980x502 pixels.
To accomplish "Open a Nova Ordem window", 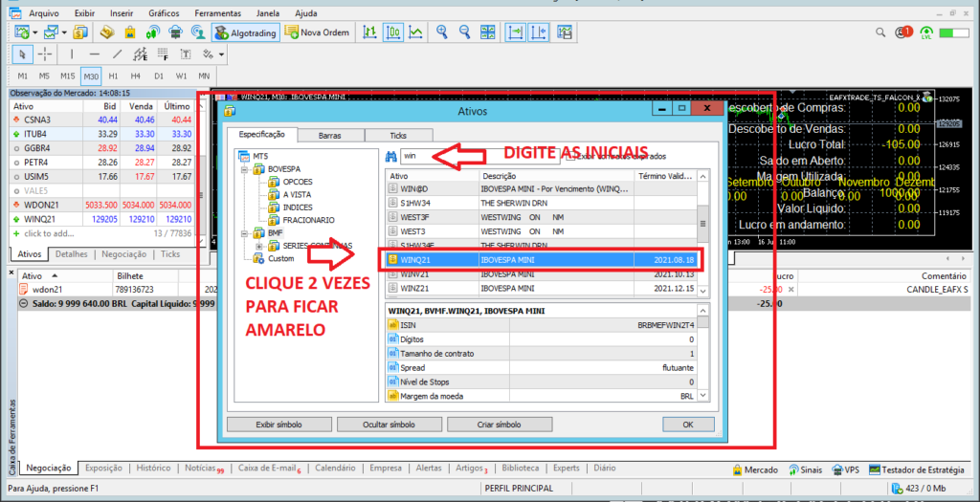I will coord(315,33).
